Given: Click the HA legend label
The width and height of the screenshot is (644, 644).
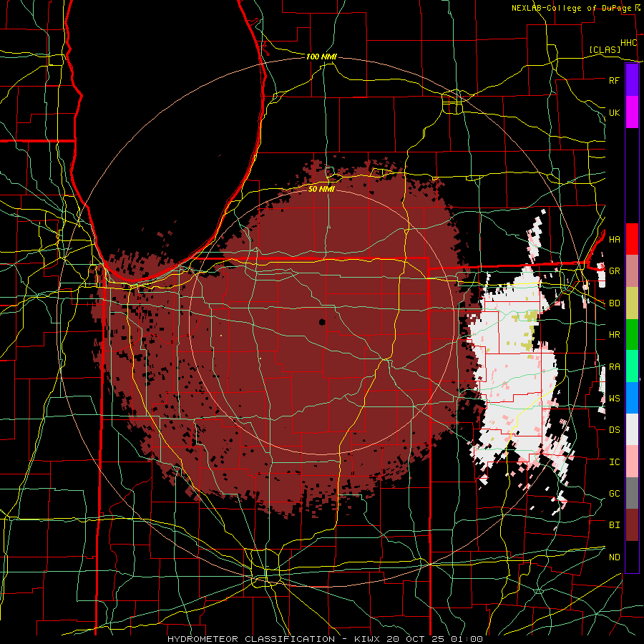Looking at the screenshot, I should point(614,239).
